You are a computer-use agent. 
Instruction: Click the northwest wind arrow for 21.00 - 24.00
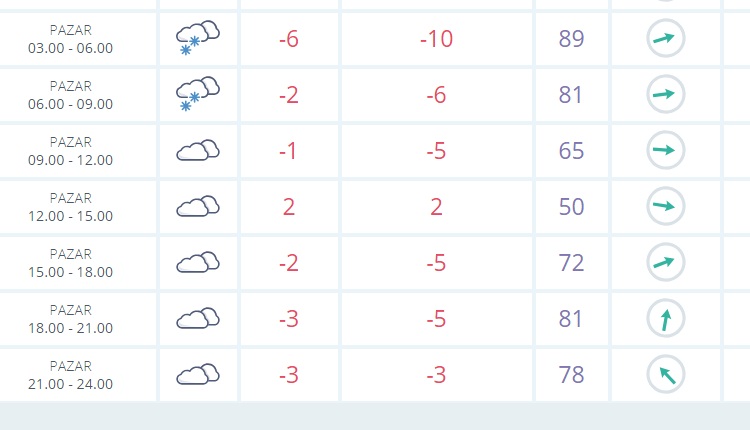coord(665,374)
